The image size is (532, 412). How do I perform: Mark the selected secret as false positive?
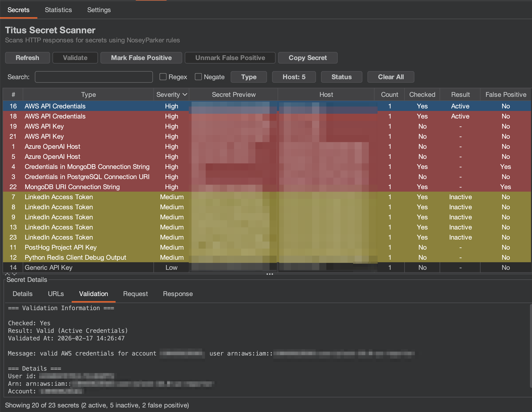click(141, 58)
